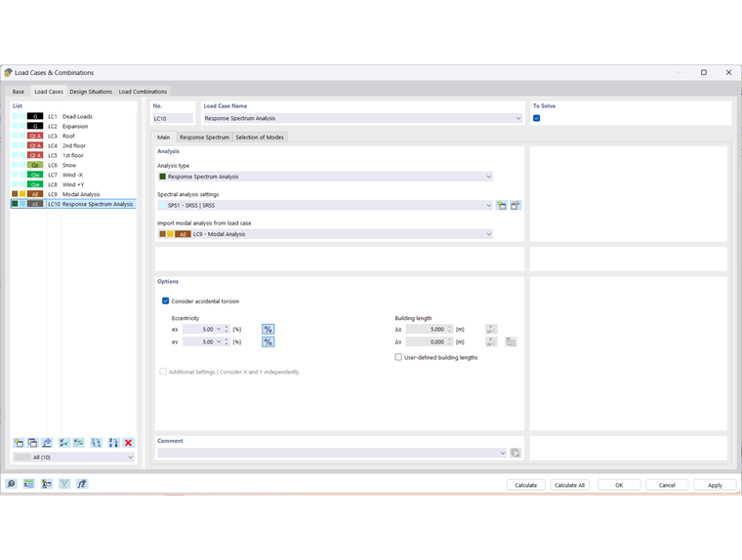Click the import/export arrow icon below the list

[x=47, y=443]
